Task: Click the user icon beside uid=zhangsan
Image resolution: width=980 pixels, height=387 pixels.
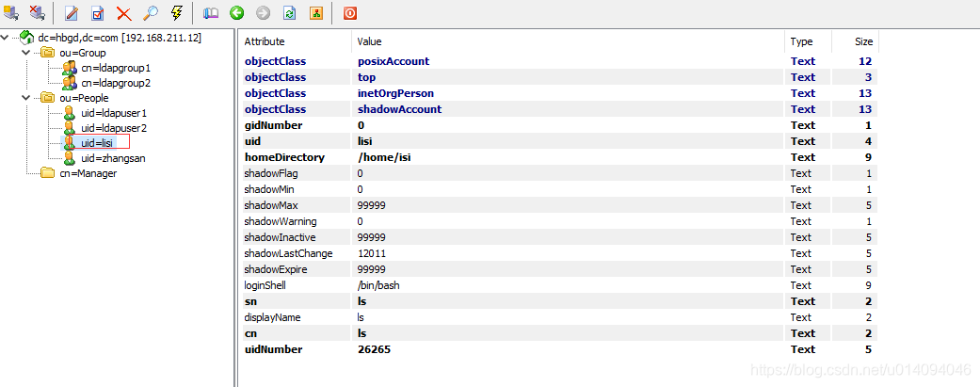Action: 70,158
